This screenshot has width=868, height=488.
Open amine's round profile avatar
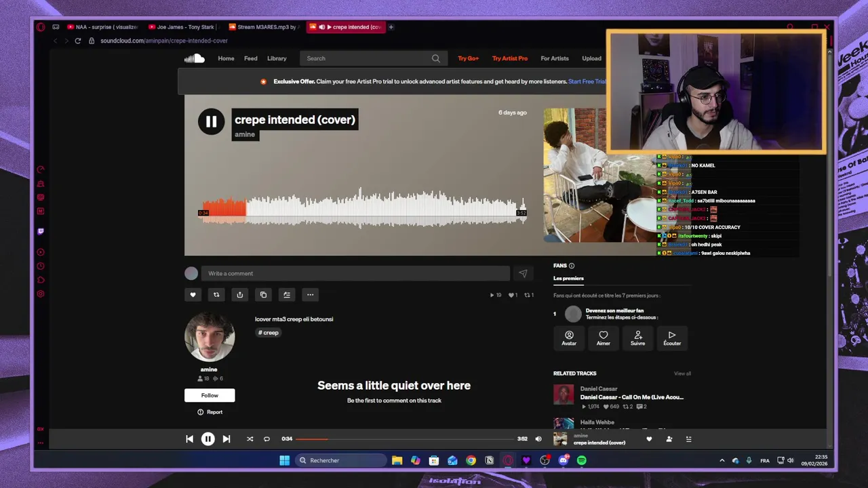tap(210, 337)
